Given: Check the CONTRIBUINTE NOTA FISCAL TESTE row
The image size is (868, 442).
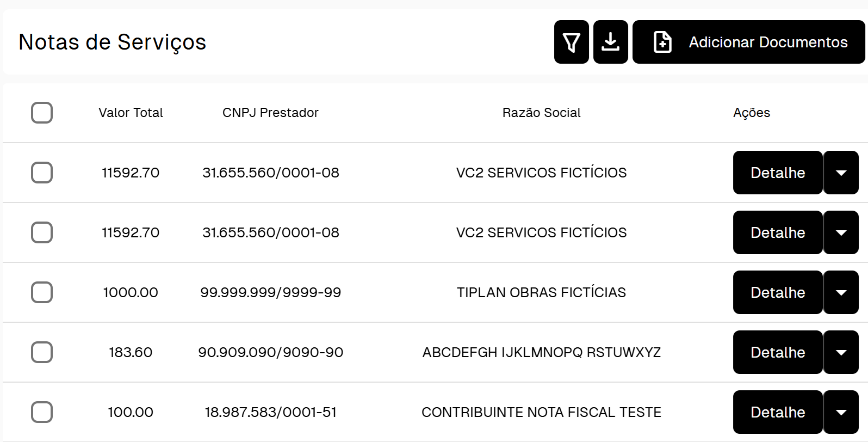Looking at the screenshot, I should (42, 412).
